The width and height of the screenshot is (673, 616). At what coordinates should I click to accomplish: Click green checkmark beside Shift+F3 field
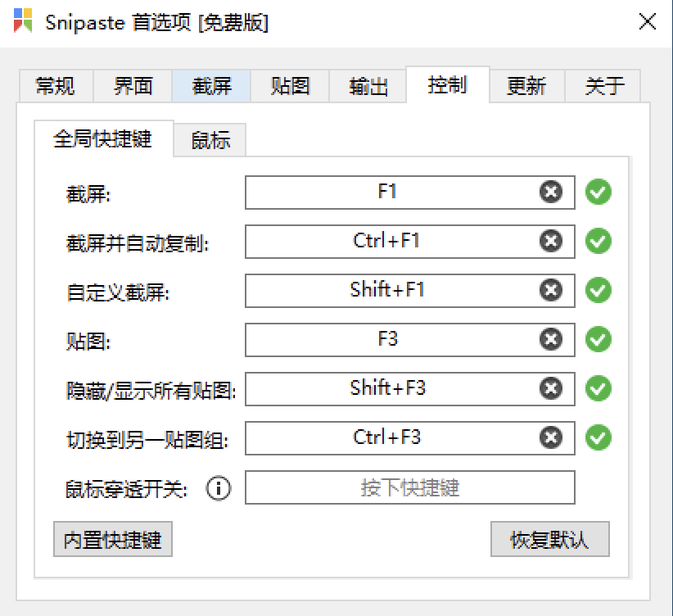[x=598, y=388]
